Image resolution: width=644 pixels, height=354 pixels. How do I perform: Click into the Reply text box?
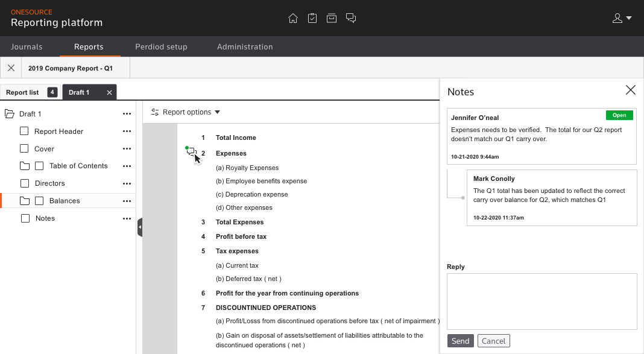(541, 302)
